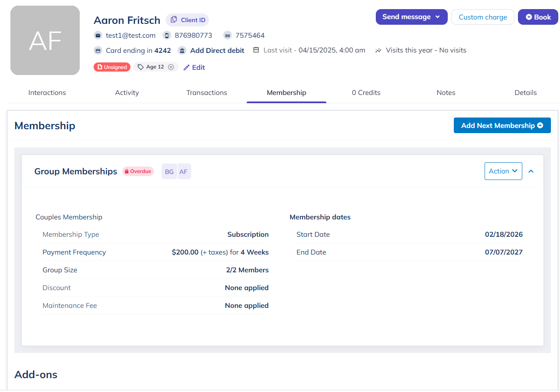Screen dimensions: 560x392
Task: Click the mobile phone icon
Action: click(166, 36)
